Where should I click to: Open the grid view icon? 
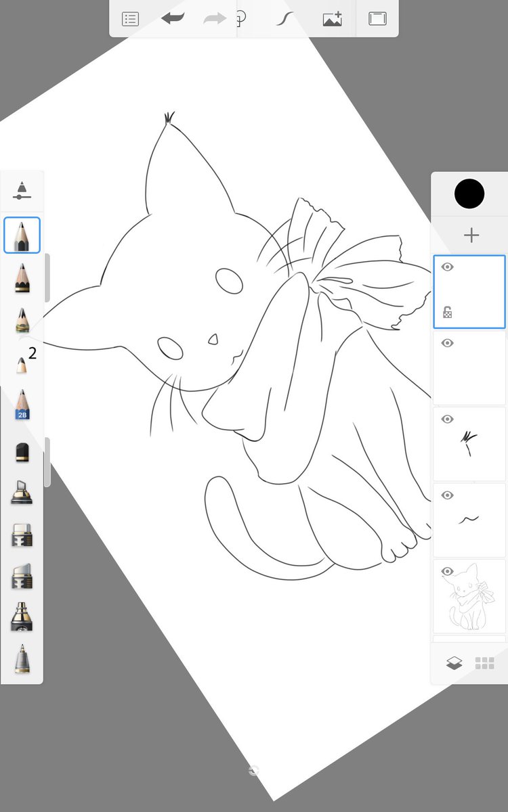point(485,663)
